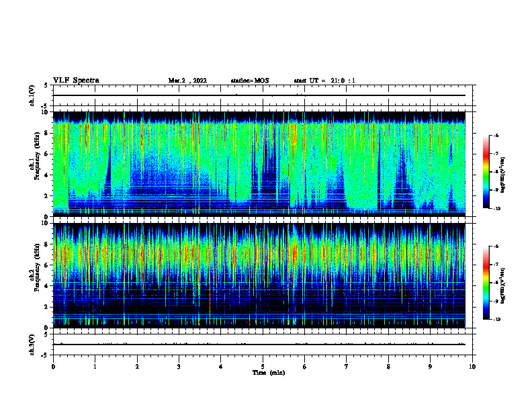
Task: Click the "-6" tick on ch.1 color bar
Action: pos(496,136)
